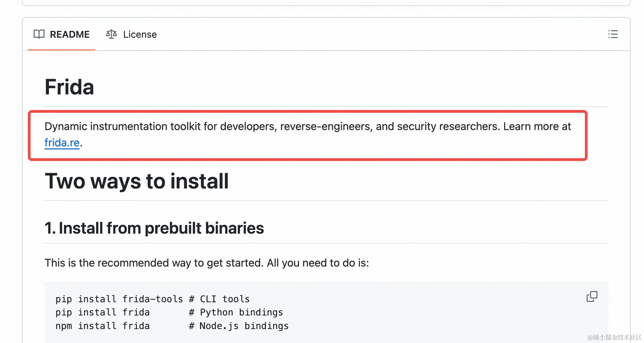The width and height of the screenshot is (644, 343).
Task: Click the License scale icon
Action: click(111, 34)
